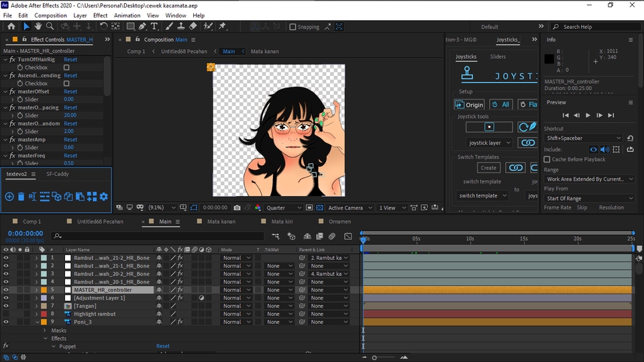Toggle include video eye in Preview

coord(594,149)
